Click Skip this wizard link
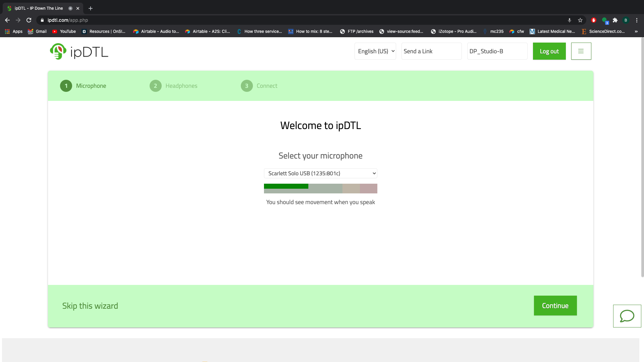Viewport: 644px width, 362px height. [90, 305]
